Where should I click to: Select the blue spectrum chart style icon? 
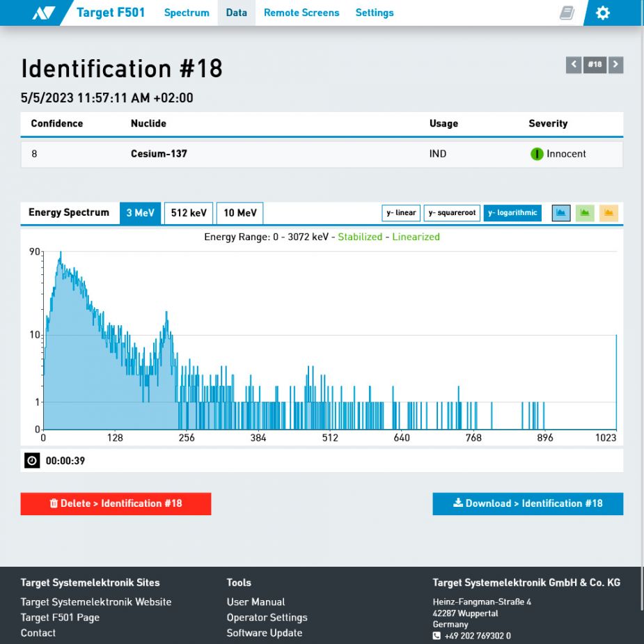[561, 213]
